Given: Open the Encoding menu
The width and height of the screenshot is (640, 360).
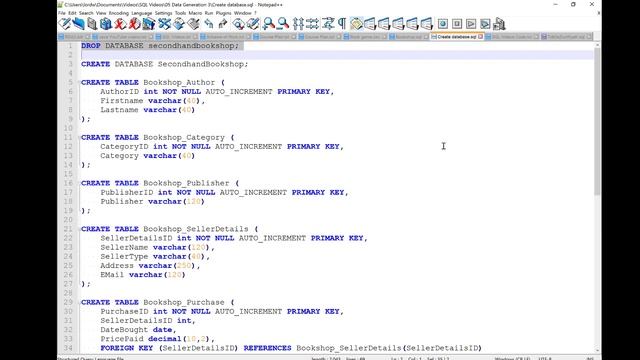Looking at the screenshot, I should pos(119,13).
